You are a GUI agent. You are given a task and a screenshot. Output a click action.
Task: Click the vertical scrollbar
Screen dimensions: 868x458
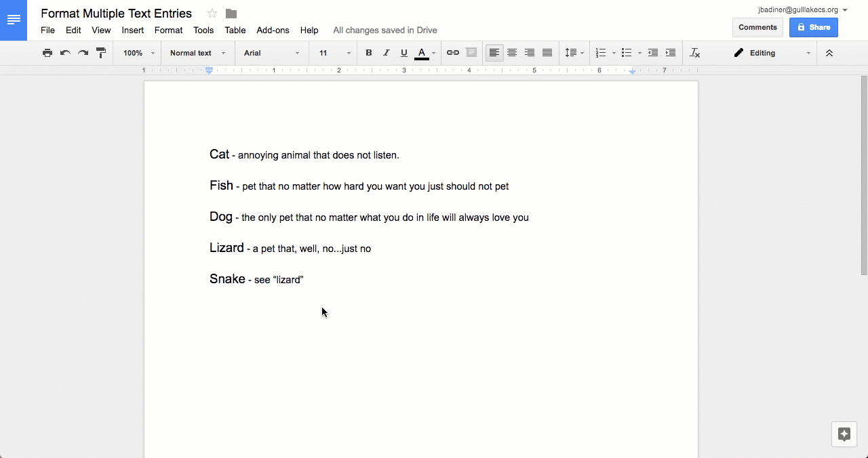(864, 176)
